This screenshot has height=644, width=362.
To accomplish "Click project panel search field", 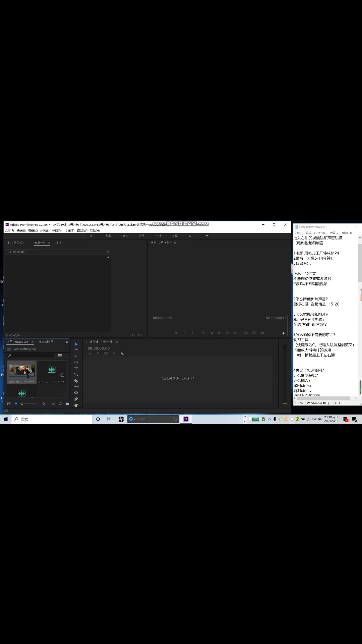I will [x=31, y=355].
